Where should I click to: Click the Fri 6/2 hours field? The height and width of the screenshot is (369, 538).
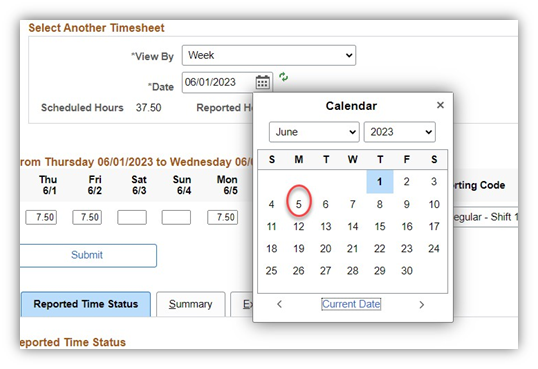tap(87, 217)
